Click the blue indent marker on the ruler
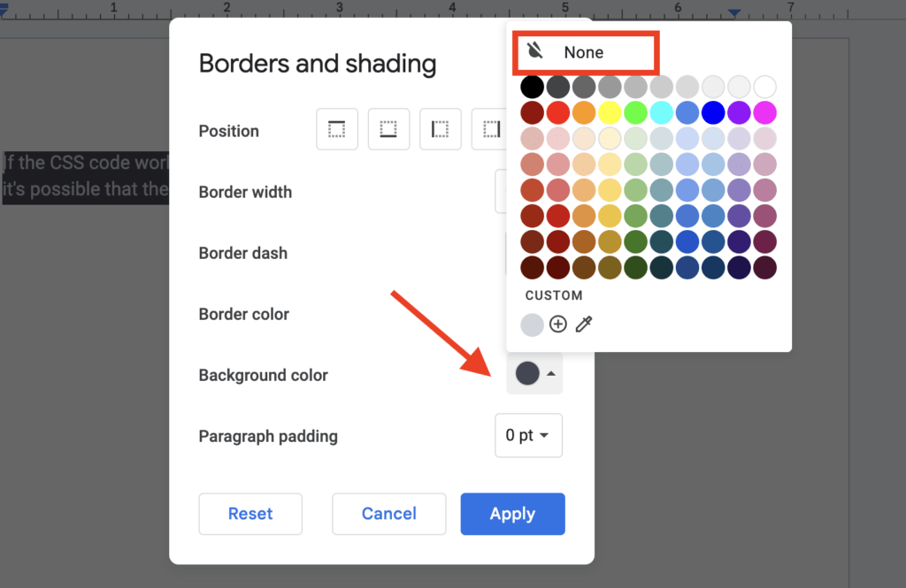The image size is (906, 588). coord(733,11)
